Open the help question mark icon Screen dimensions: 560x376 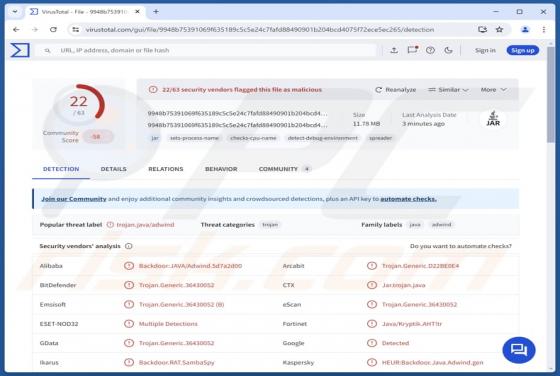pyautogui.click(x=430, y=50)
